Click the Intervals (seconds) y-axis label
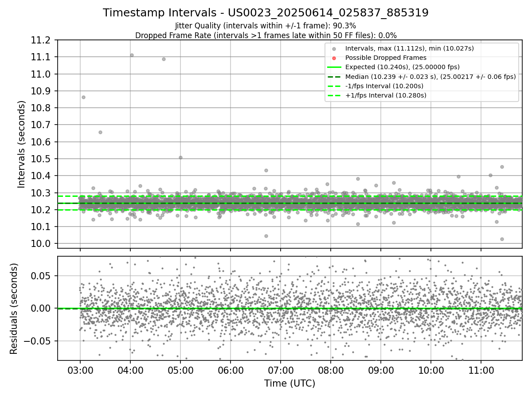 pos(22,144)
